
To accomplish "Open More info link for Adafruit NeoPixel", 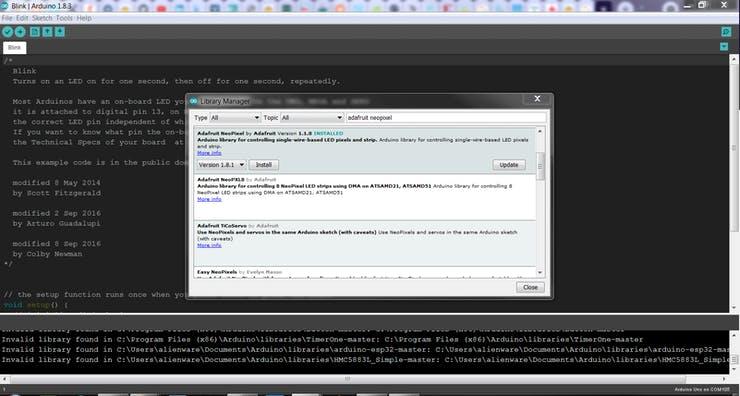I will click(209, 153).
